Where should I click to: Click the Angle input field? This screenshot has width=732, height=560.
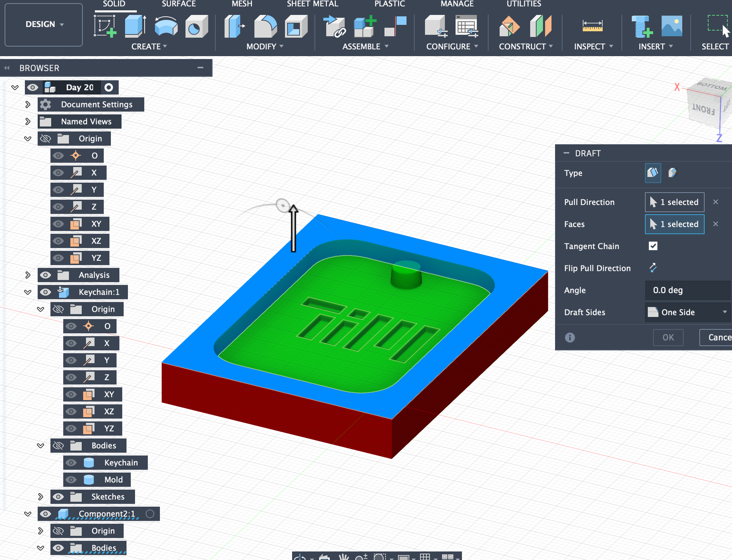[x=687, y=290]
